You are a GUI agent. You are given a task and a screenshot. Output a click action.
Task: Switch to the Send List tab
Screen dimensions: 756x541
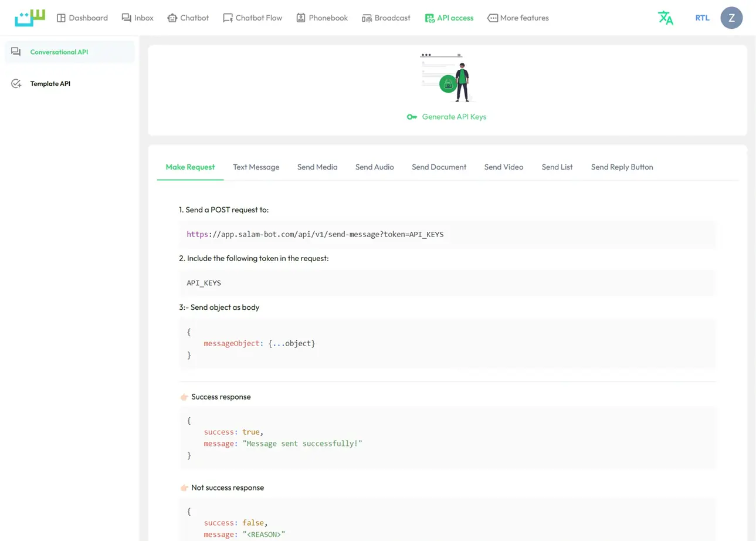557,167
